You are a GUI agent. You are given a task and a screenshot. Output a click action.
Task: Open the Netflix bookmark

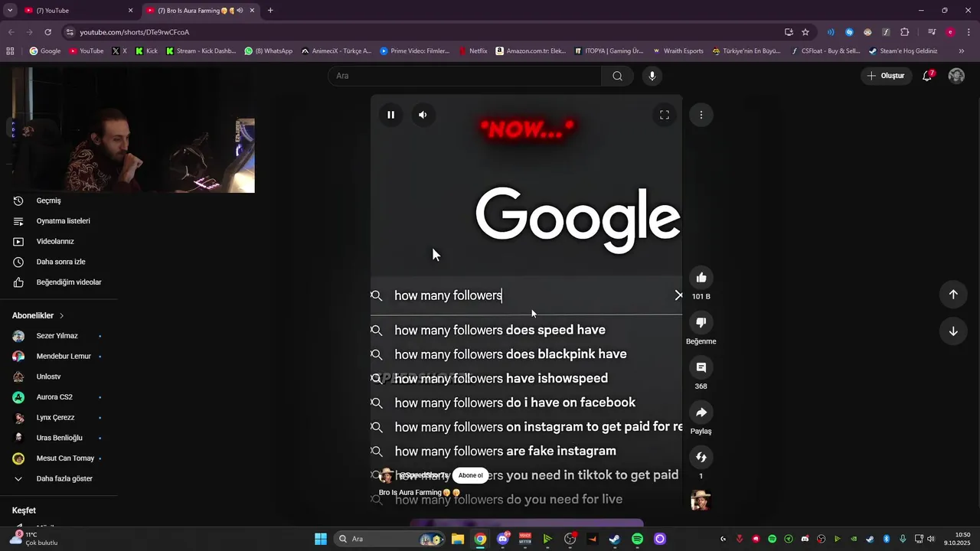[x=472, y=51]
